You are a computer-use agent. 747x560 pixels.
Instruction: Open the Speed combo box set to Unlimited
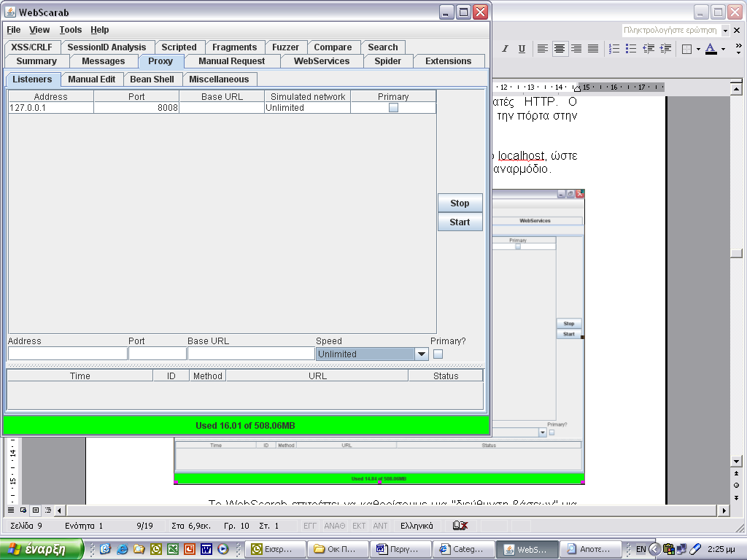tap(372, 354)
